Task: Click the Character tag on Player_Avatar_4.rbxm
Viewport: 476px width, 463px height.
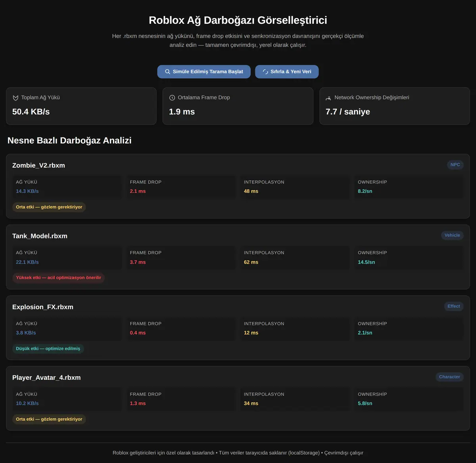Action: pyautogui.click(x=449, y=377)
